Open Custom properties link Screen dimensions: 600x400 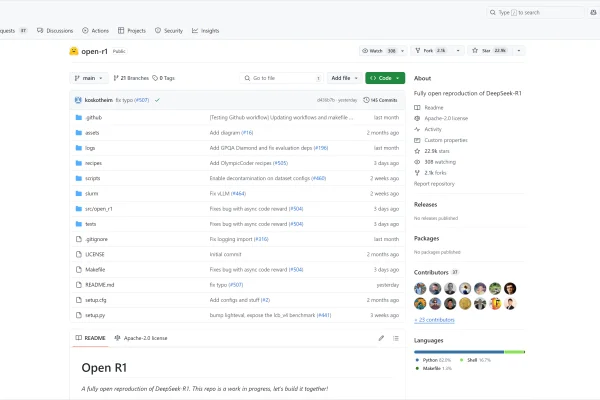pos(441,140)
